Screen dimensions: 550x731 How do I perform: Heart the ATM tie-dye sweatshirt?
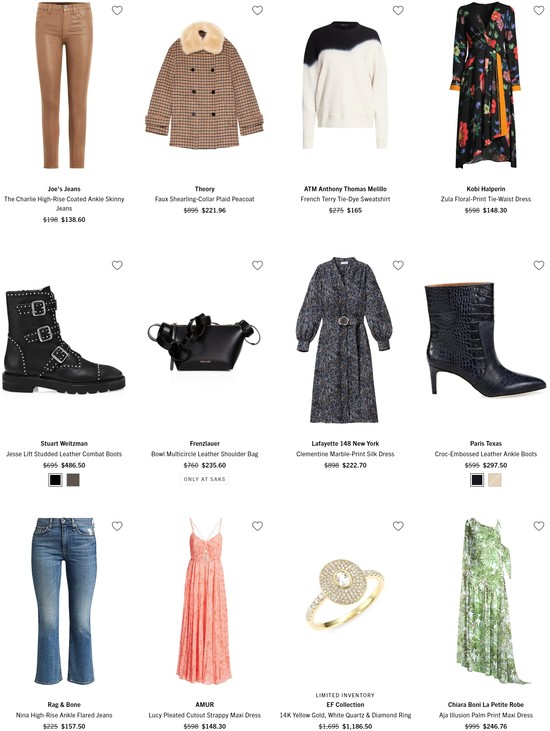click(398, 10)
